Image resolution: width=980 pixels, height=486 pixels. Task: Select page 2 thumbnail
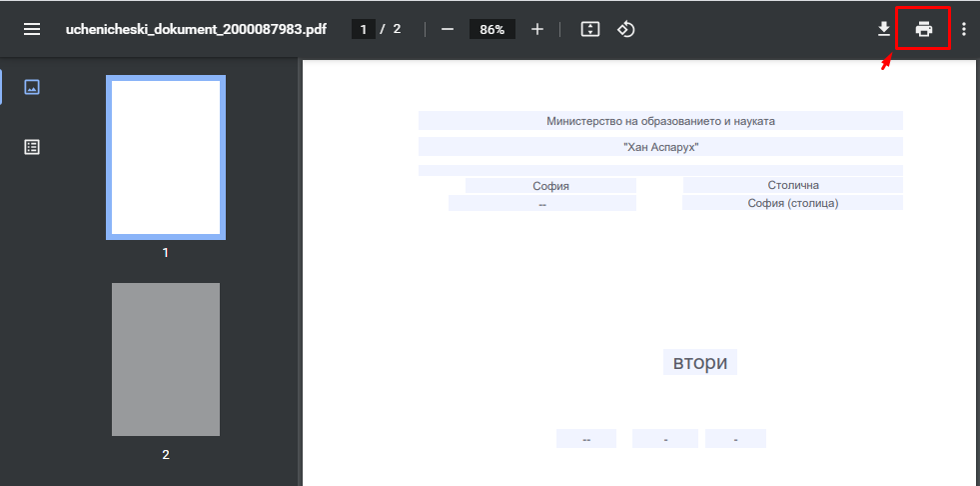pyautogui.click(x=166, y=359)
